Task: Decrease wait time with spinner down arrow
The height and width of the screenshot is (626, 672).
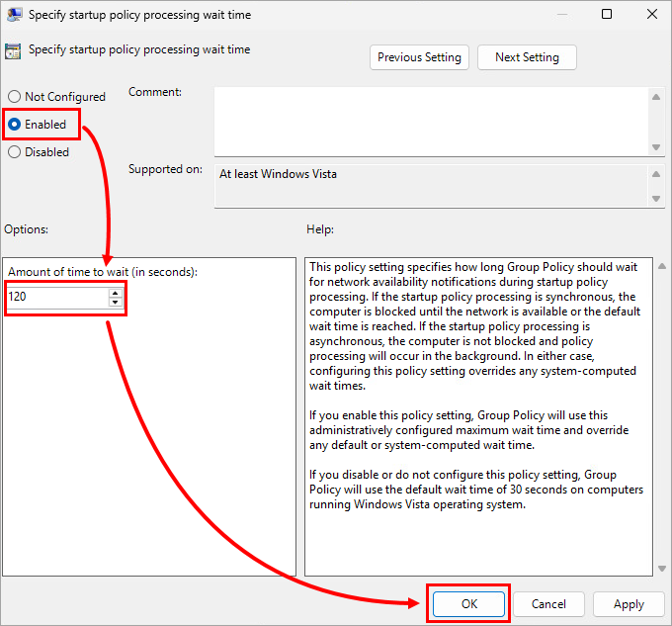Action: point(116,302)
